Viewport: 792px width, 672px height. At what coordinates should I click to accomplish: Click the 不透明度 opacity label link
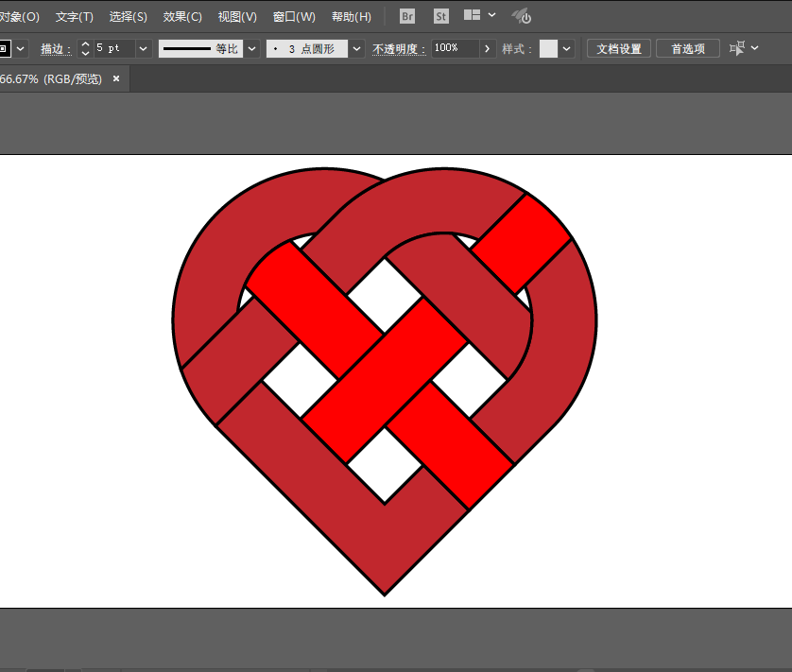tap(399, 49)
